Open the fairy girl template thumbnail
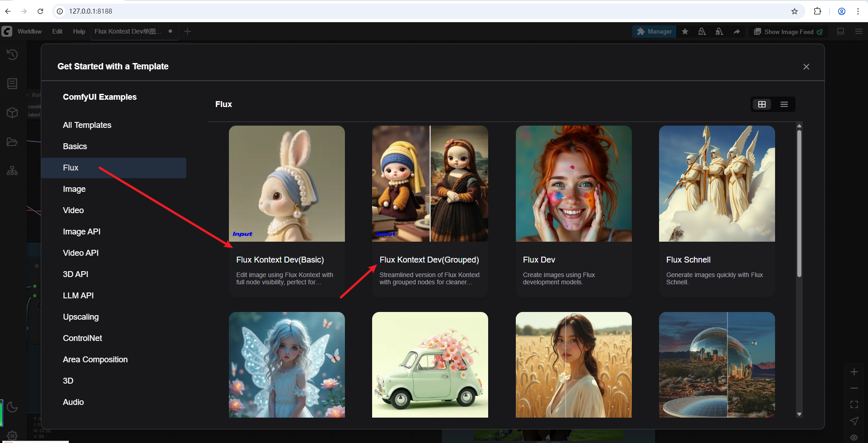This screenshot has width=868, height=443. [287, 365]
